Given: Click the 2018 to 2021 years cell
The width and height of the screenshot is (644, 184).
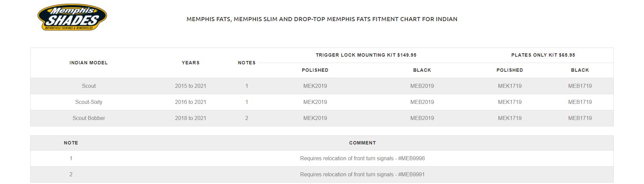Looking at the screenshot, I should (x=191, y=118).
